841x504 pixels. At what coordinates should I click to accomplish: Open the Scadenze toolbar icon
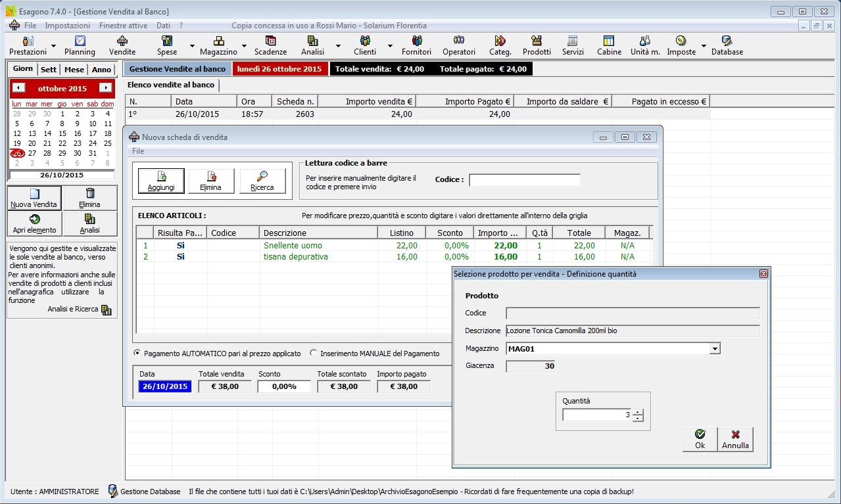tap(270, 46)
